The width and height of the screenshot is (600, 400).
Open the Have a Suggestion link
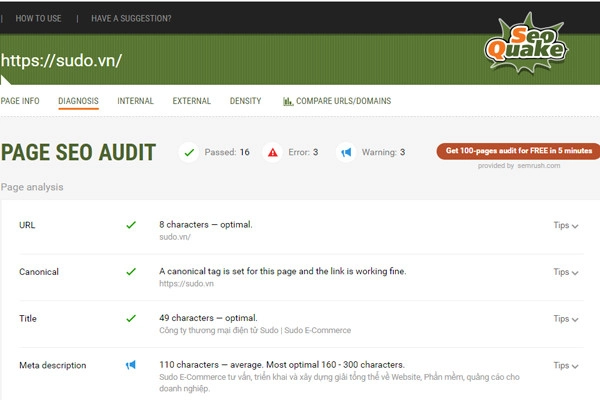(130, 18)
